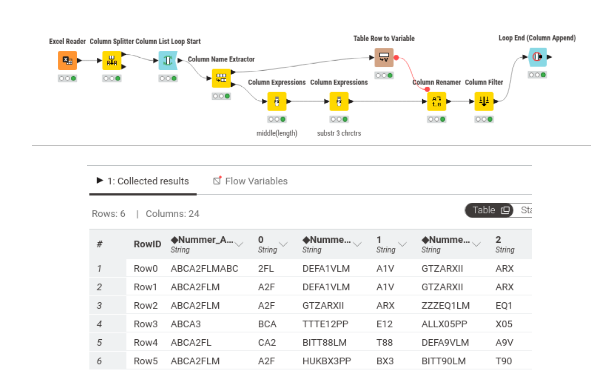Click cell 2FL in Row0

[266, 268]
